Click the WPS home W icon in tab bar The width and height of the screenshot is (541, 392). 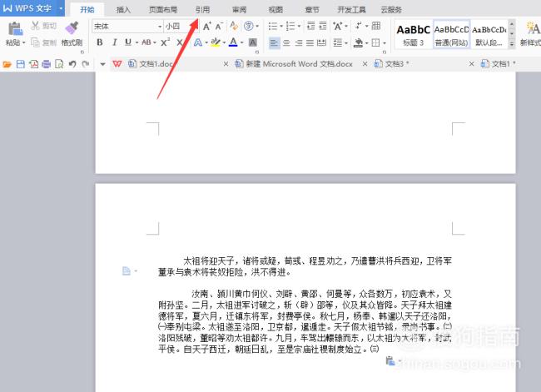117,64
